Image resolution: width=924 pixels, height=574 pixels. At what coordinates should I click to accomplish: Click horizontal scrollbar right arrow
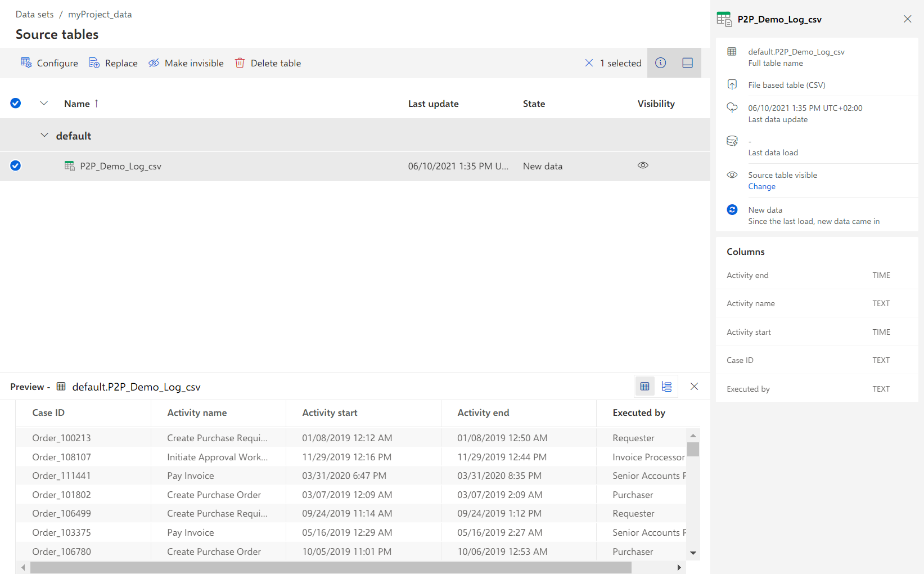(679, 567)
